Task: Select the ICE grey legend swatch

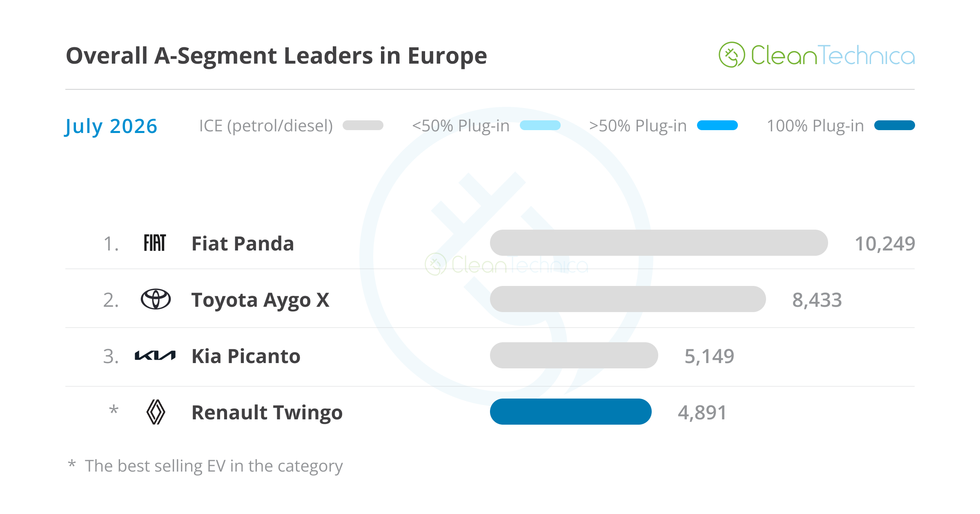Action: coord(363,125)
